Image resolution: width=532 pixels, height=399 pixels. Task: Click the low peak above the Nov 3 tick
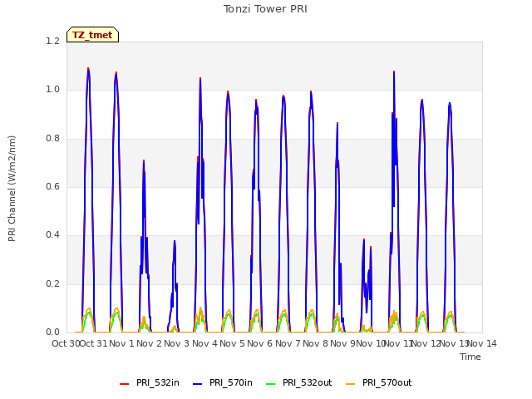[175, 241]
